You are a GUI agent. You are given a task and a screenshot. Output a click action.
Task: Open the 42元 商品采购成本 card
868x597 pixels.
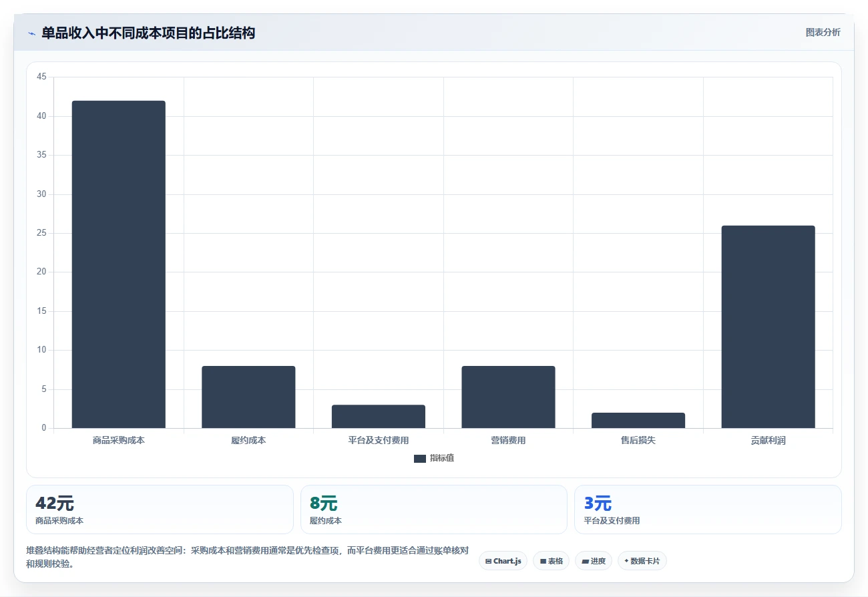coord(160,510)
